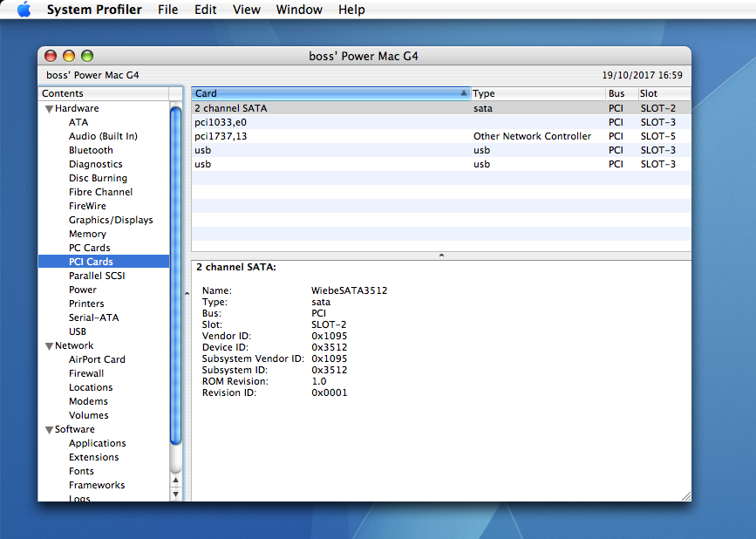Select the pci1737,13 card row
The width and height of the screenshot is (756, 539).
[441, 136]
